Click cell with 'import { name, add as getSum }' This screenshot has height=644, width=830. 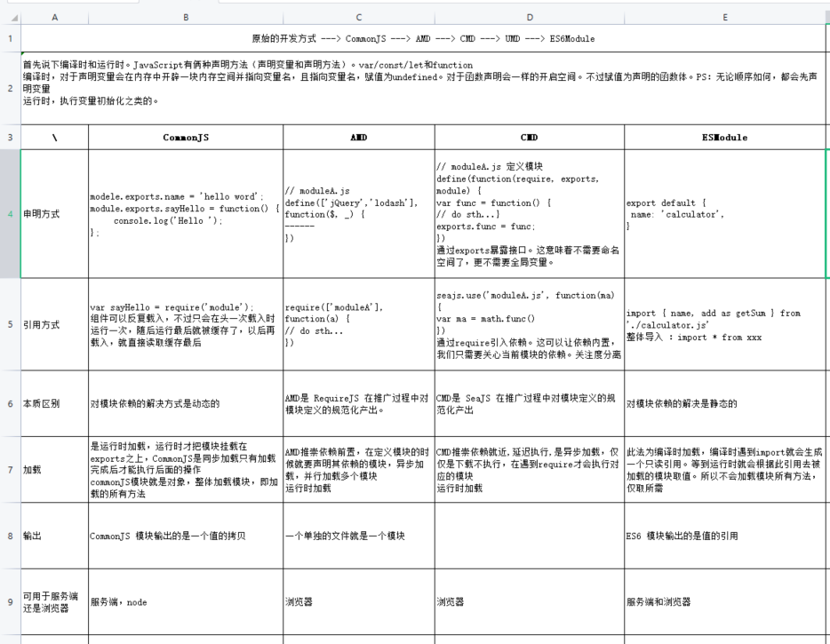click(x=724, y=324)
